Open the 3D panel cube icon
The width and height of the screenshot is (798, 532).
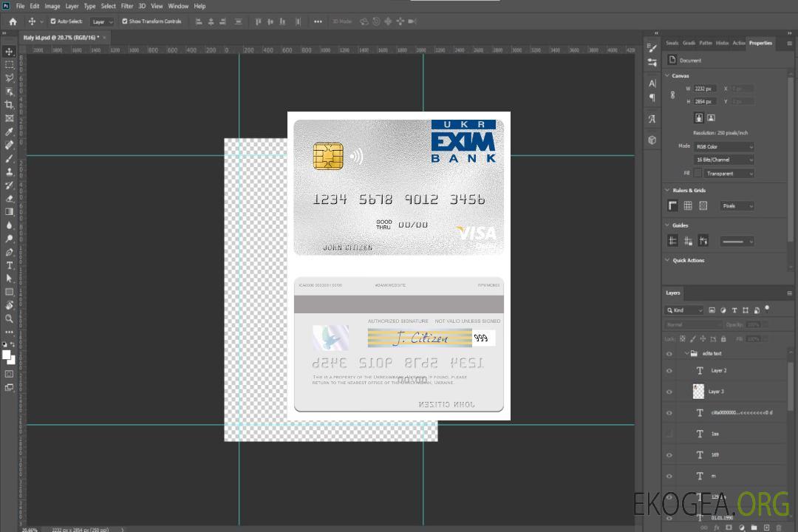[652, 140]
